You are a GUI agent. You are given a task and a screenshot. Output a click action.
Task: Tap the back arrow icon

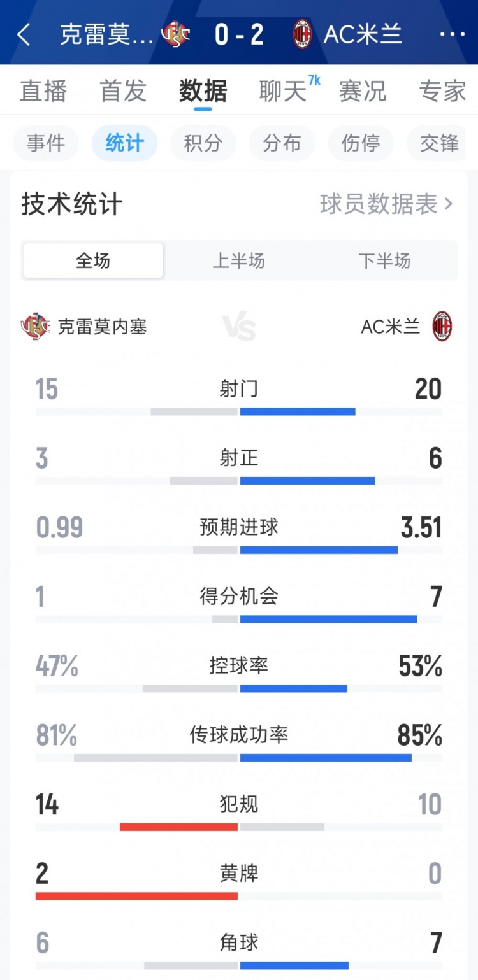(24, 35)
